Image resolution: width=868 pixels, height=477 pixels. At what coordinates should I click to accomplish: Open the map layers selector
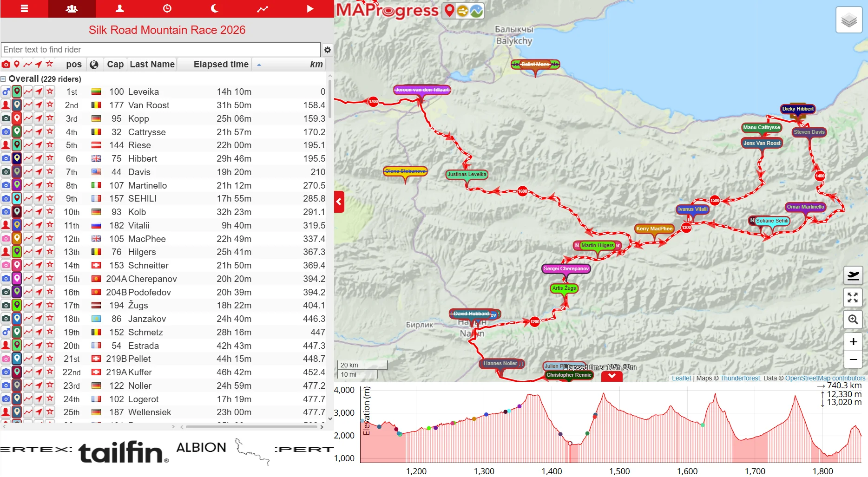[x=849, y=20]
